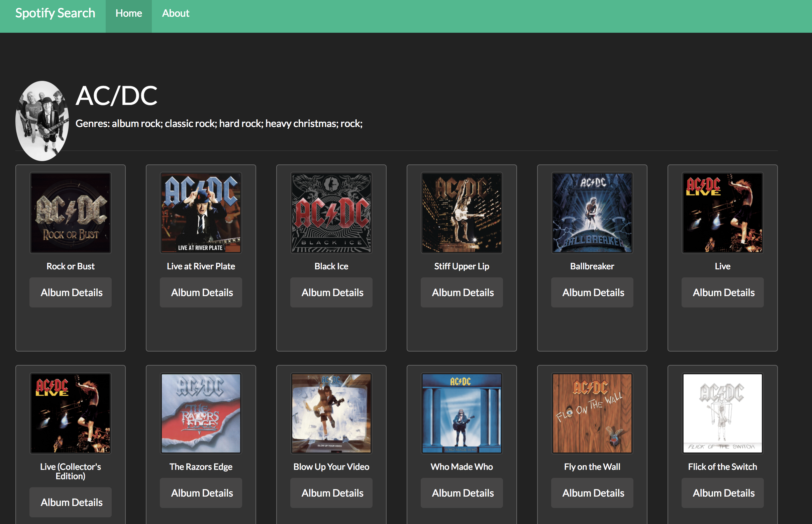Select the Live at River Plate cover art

point(201,213)
